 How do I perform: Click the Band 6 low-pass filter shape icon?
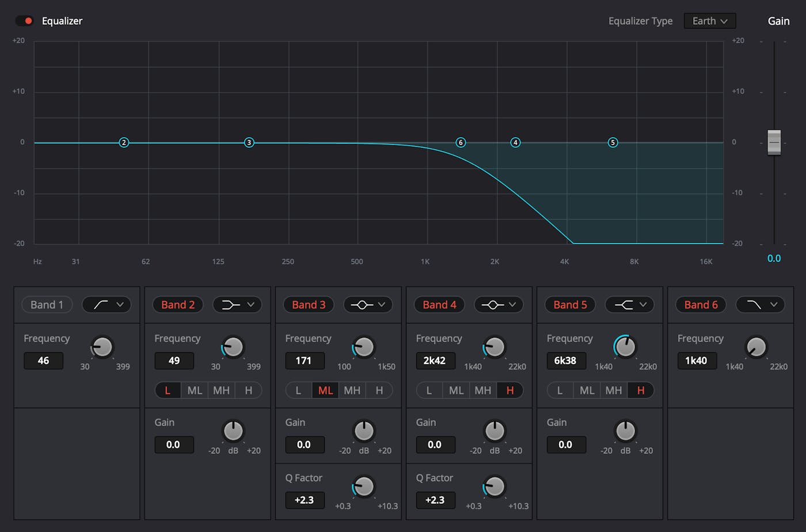(755, 305)
